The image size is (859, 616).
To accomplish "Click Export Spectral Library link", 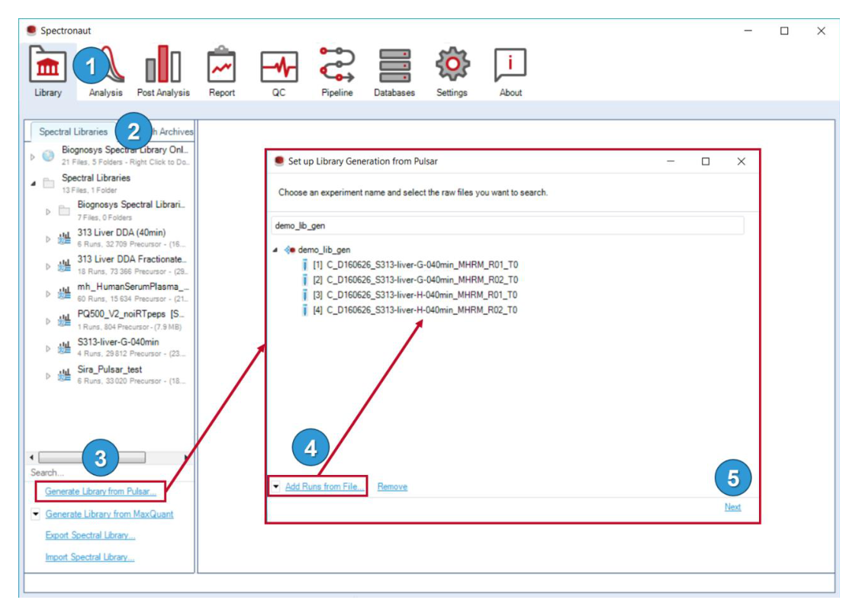I will (90, 535).
